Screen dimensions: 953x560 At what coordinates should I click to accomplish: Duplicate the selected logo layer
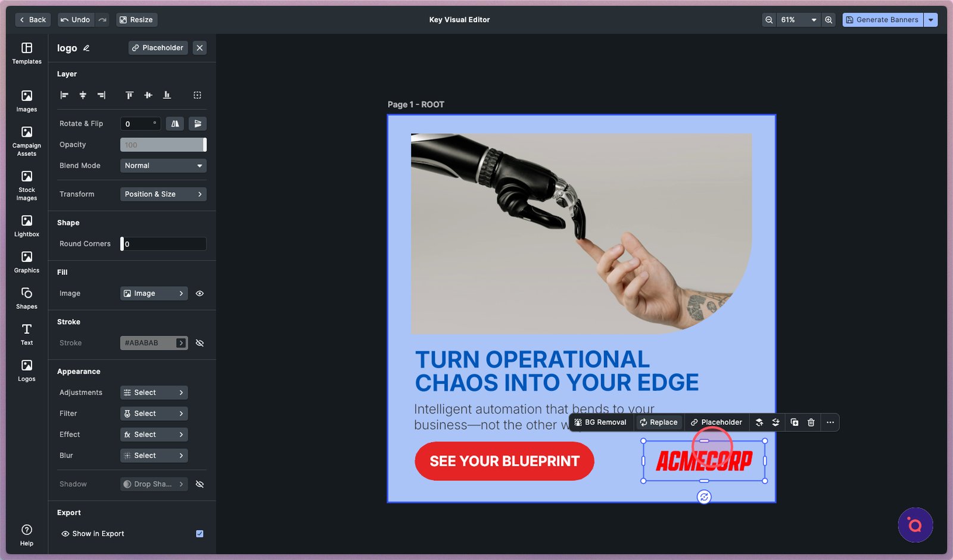pyautogui.click(x=795, y=423)
